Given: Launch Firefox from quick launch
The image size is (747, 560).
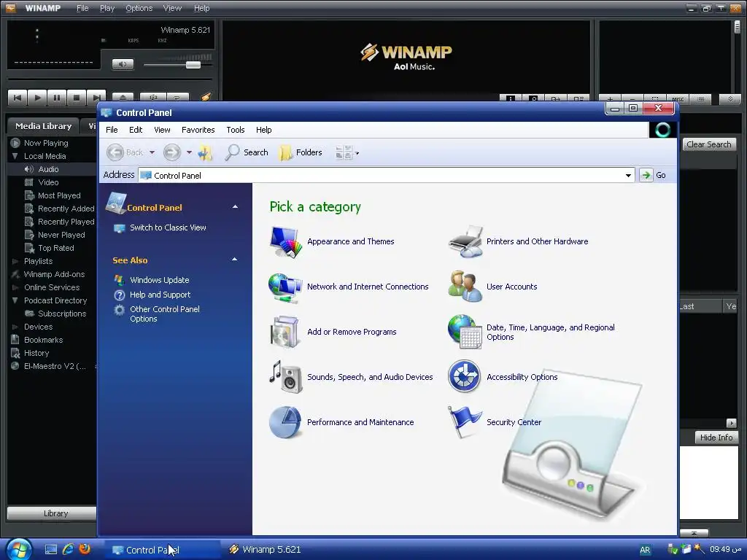Looking at the screenshot, I should 85,549.
